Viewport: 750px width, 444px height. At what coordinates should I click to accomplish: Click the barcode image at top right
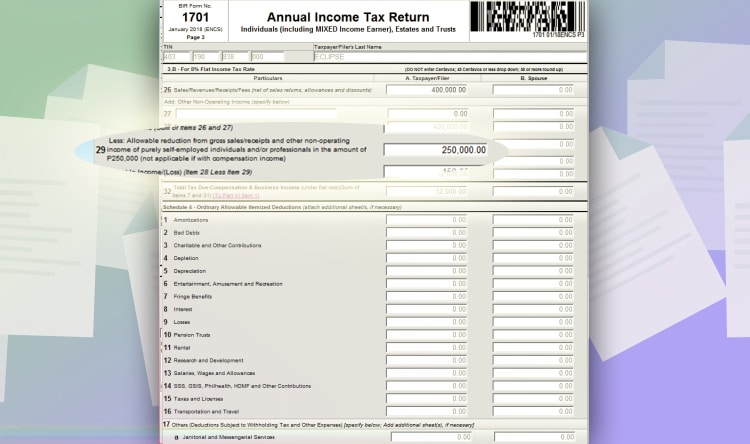527,17
